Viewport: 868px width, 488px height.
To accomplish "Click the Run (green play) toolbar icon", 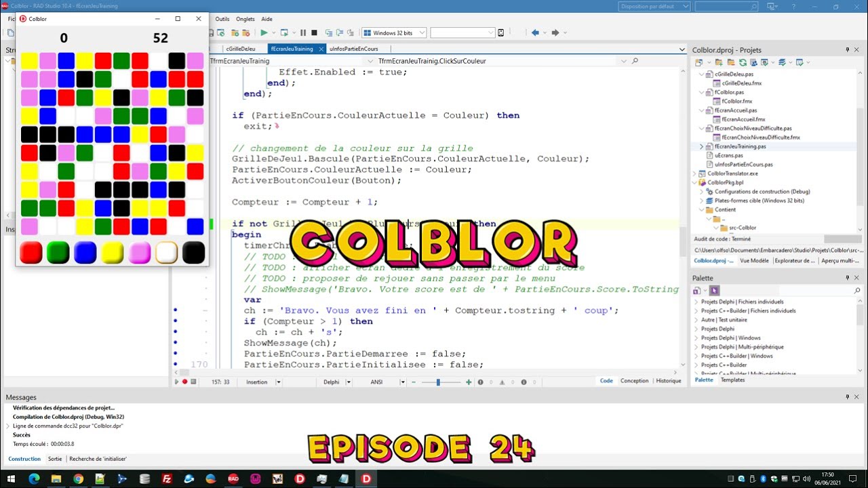I will click(x=264, y=33).
